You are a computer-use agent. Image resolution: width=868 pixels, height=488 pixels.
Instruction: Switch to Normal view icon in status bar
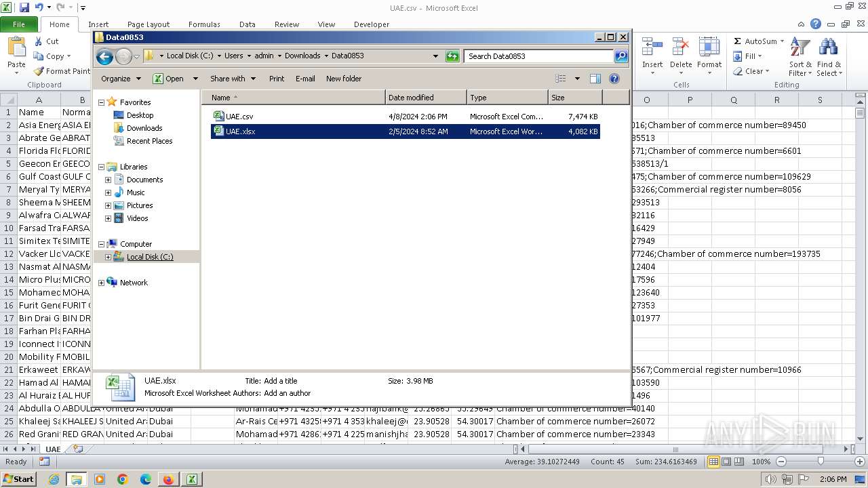(713, 462)
